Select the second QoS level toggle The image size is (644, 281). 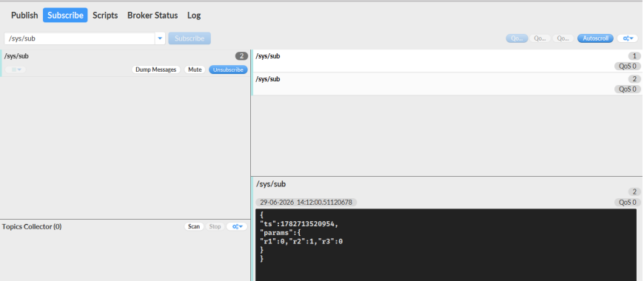click(540, 38)
